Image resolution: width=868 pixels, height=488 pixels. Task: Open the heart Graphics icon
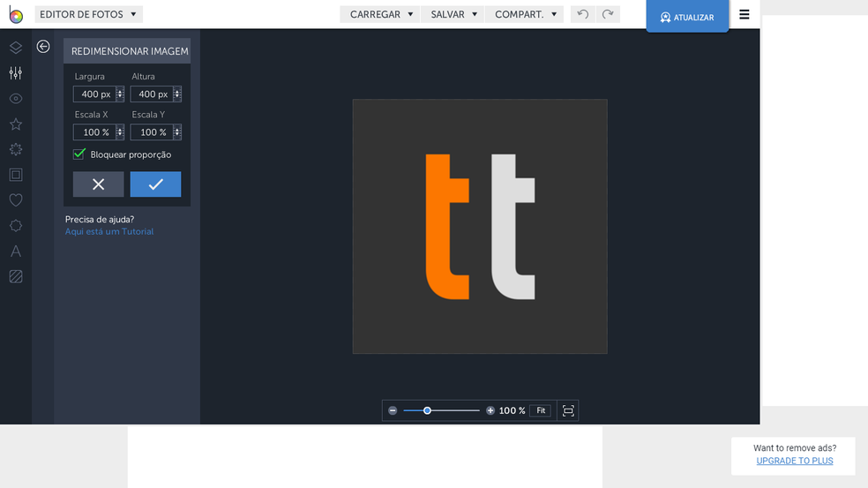click(16, 200)
